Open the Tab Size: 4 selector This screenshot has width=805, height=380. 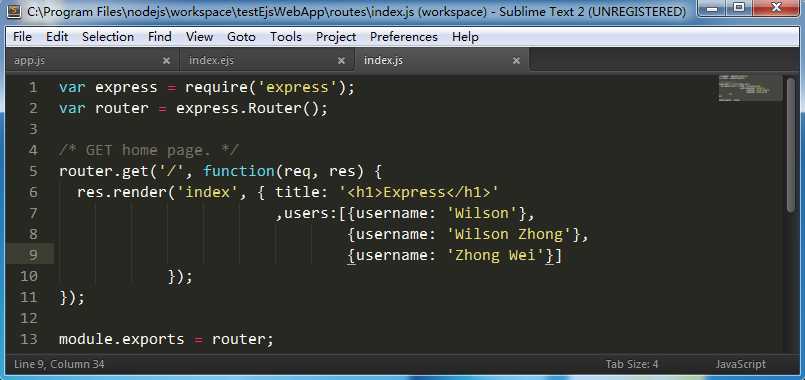[x=631, y=365]
